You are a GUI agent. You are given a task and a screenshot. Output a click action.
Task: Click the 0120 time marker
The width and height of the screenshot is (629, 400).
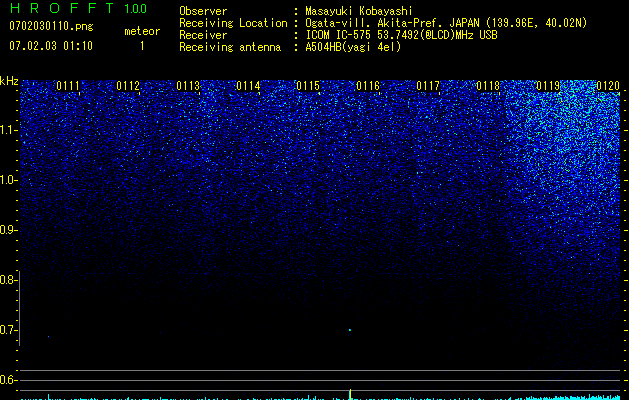tap(608, 86)
